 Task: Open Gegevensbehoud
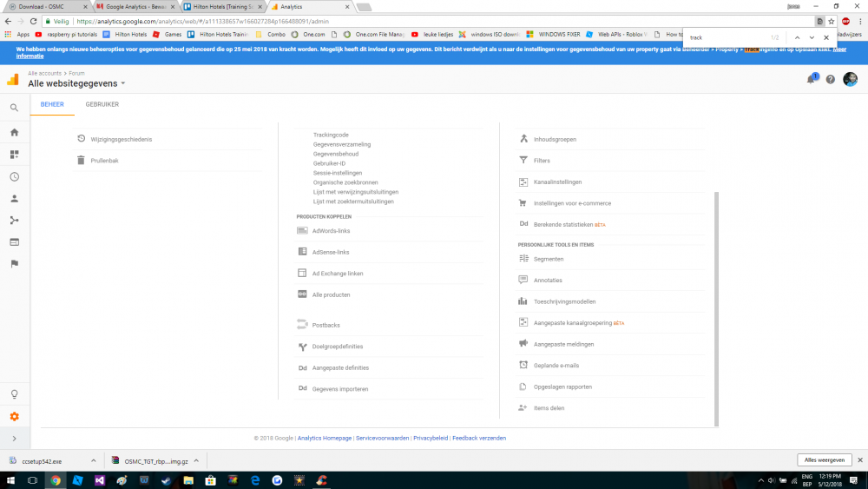(335, 154)
